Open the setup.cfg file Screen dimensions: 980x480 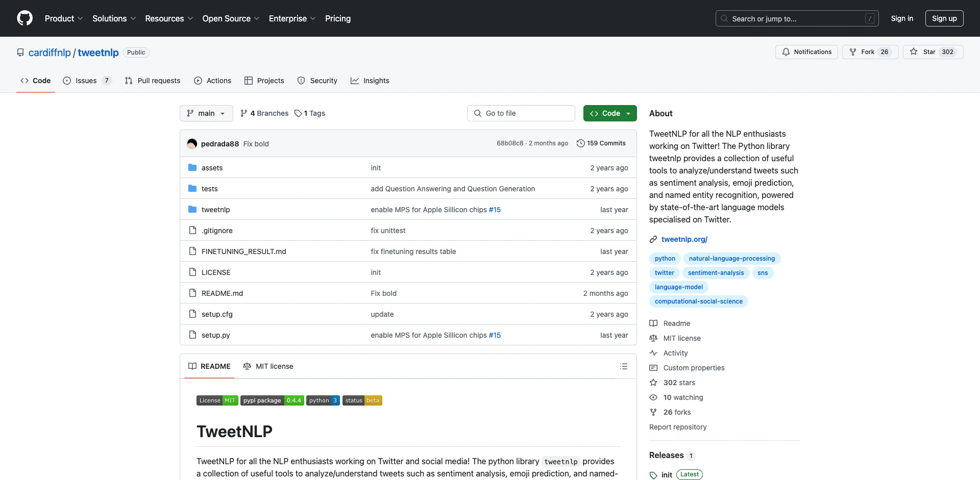coord(217,314)
